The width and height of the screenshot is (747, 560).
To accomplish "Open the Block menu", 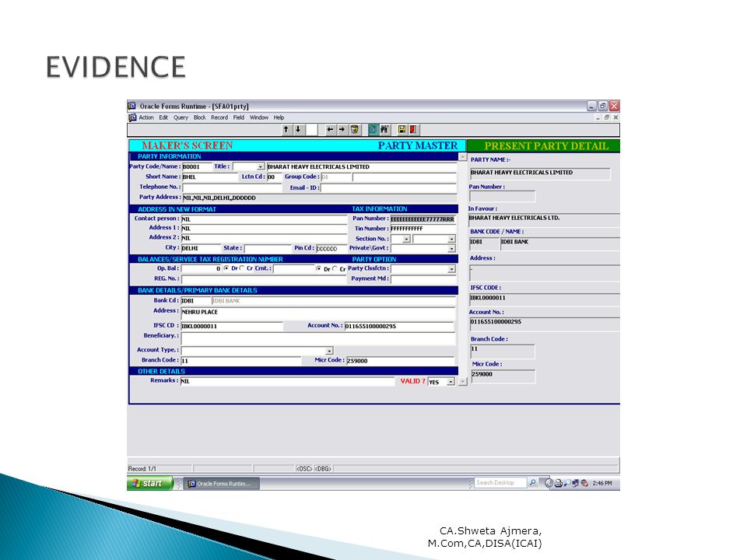I will tap(200, 117).
